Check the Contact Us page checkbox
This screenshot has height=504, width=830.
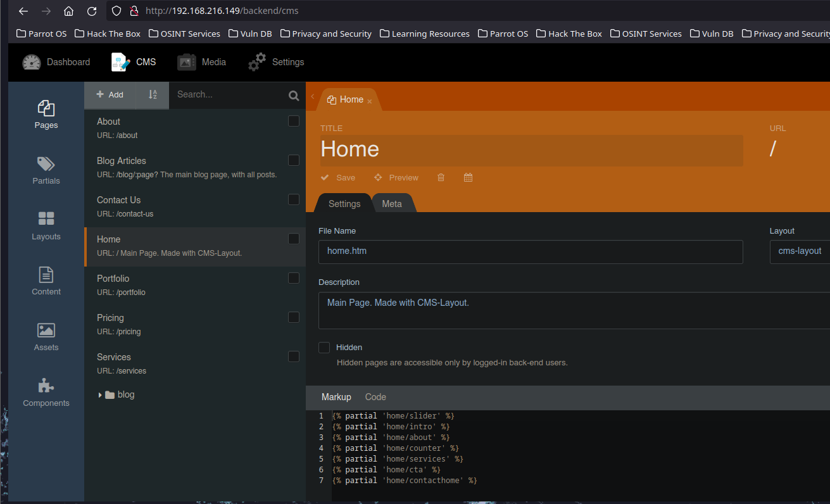(x=294, y=199)
